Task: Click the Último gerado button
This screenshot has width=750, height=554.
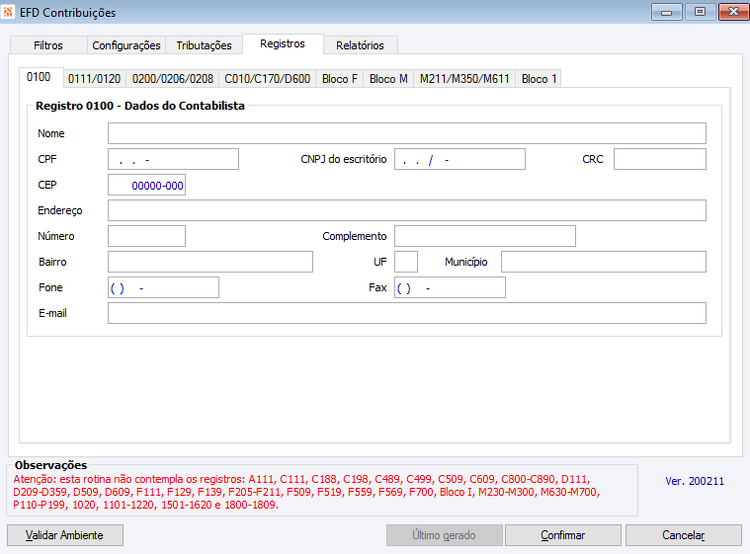Action: coord(444,535)
